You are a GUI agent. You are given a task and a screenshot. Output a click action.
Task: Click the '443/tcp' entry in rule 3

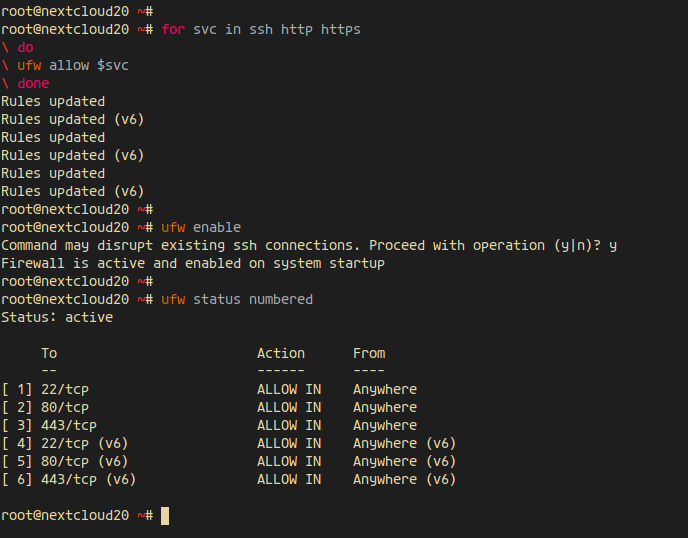[x=69, y=425]
